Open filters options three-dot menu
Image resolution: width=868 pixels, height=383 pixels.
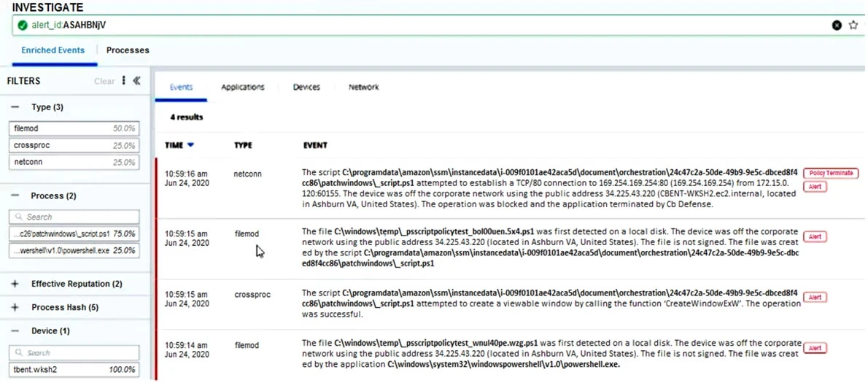(x=123, y=81)
